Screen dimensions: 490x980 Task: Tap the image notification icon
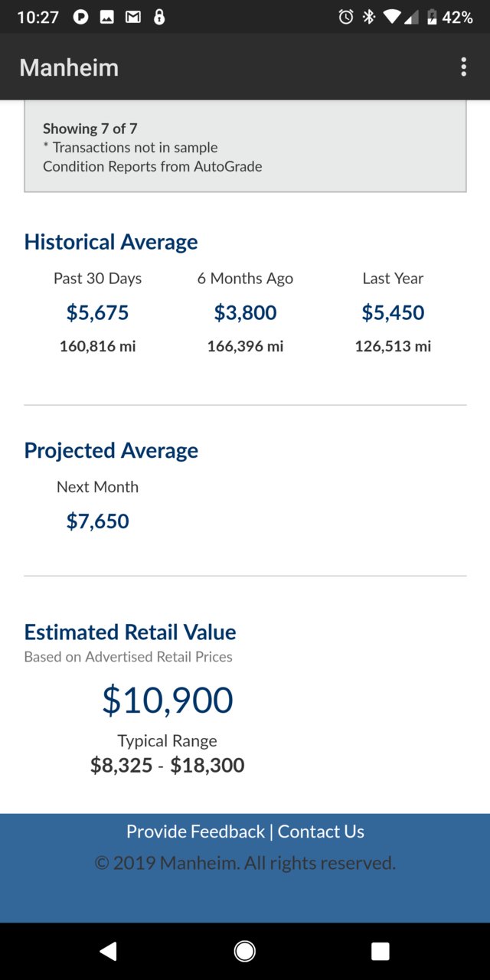107,17
